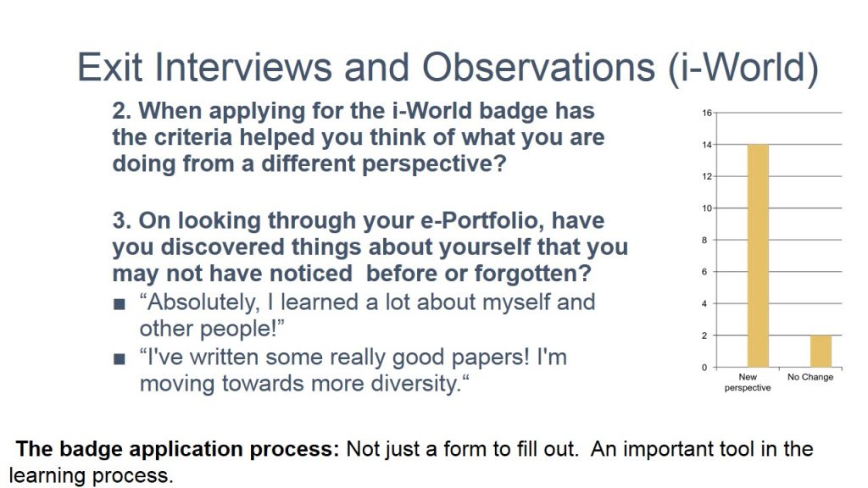Click the 'No Change' axis label
Viewport: 868px width, 488px height.
(810, 377)
